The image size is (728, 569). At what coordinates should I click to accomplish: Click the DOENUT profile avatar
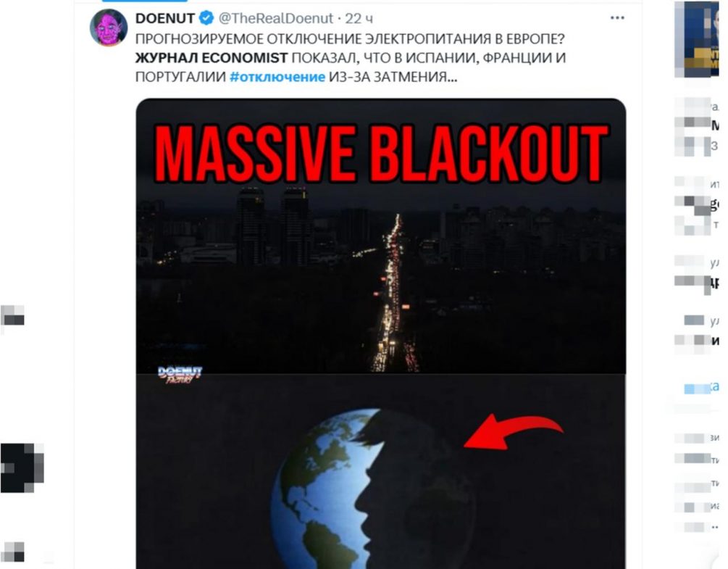tap(109, 28)
